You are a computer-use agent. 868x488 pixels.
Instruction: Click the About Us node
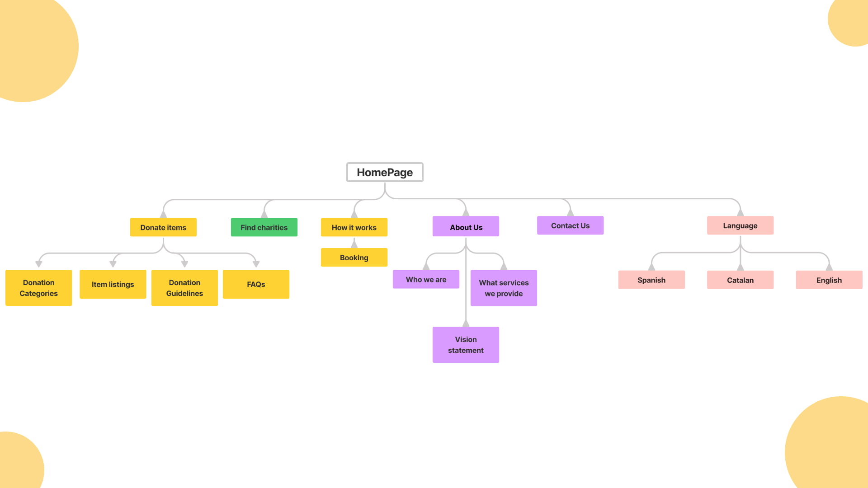(466, 226)
